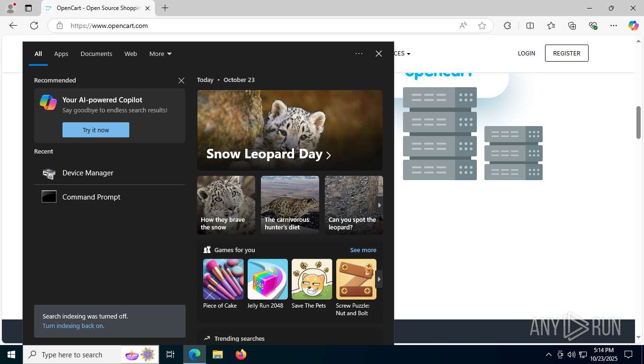644x364 pixels.
Task: Open Firefox from taskbar
Action: (x=241, y=355)
